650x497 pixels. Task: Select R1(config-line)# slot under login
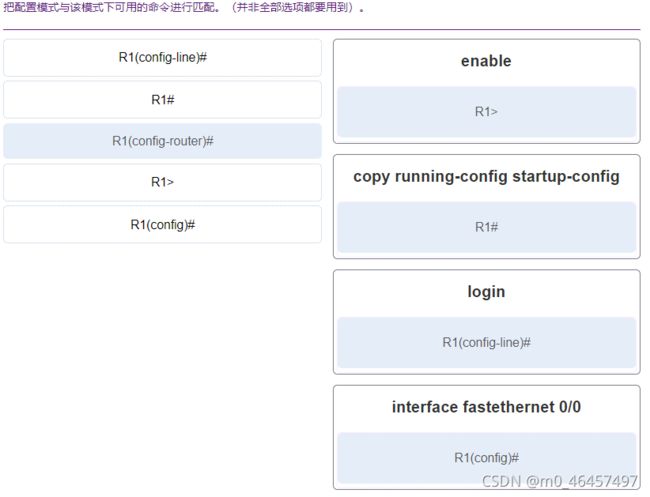(487, 343)
